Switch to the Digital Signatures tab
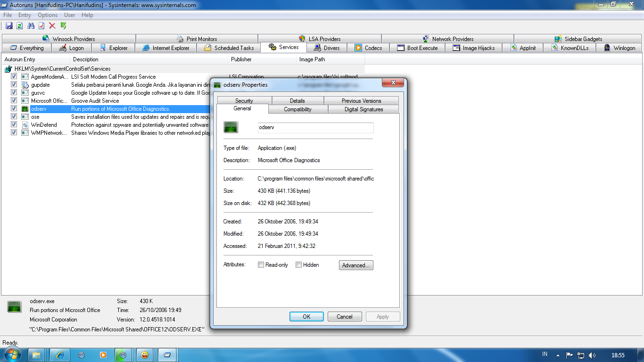 tap(363, 109)
